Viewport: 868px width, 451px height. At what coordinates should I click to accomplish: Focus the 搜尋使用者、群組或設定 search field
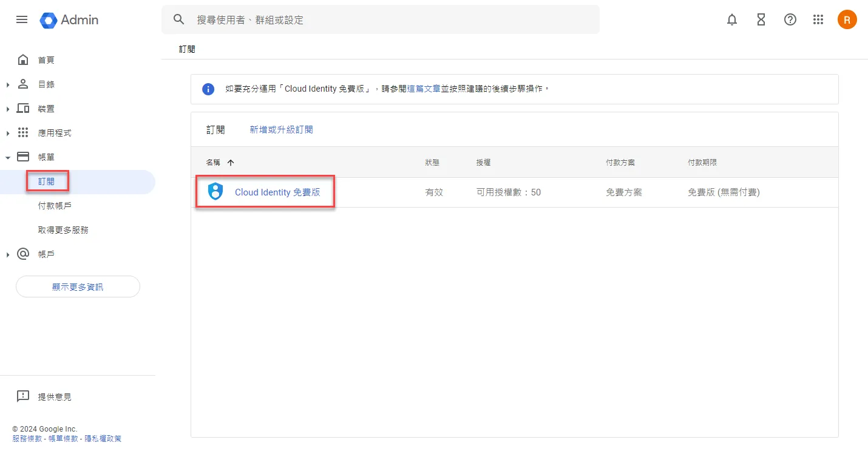(381, 19)
